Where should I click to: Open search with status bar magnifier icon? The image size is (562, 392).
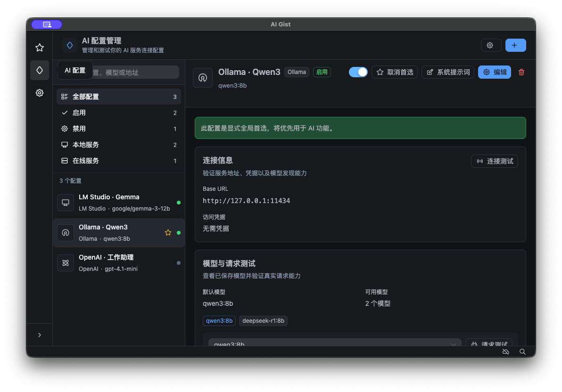[522, 352]
